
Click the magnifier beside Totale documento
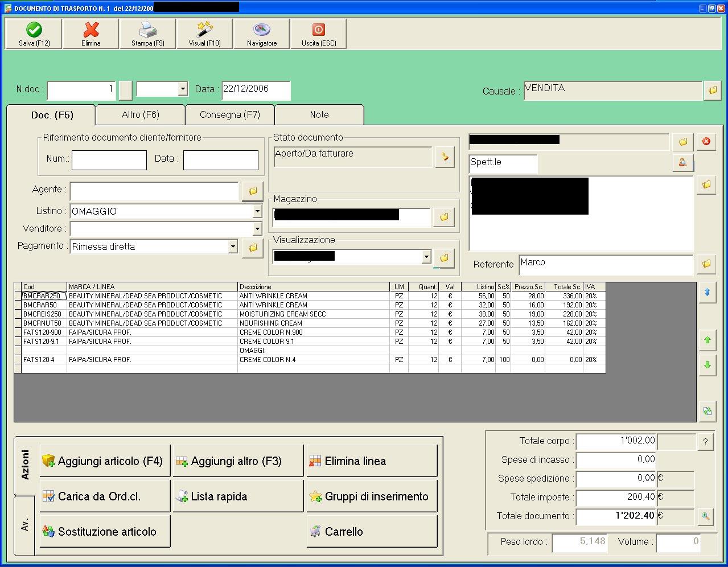pyautogui.click(x=706, y=516)
